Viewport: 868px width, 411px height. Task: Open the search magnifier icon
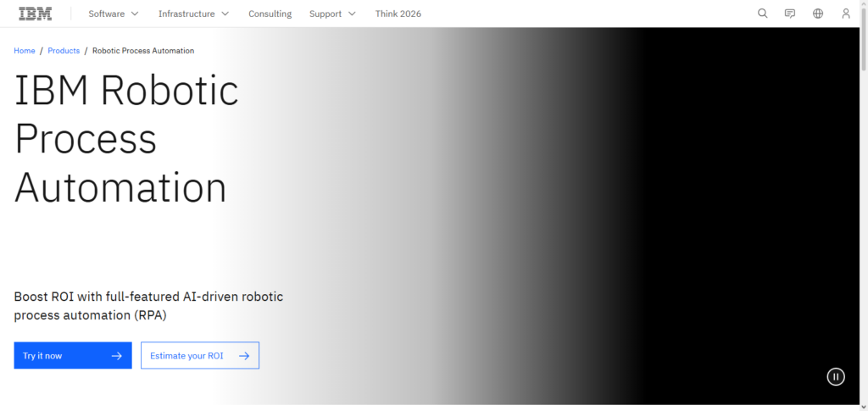762,14
